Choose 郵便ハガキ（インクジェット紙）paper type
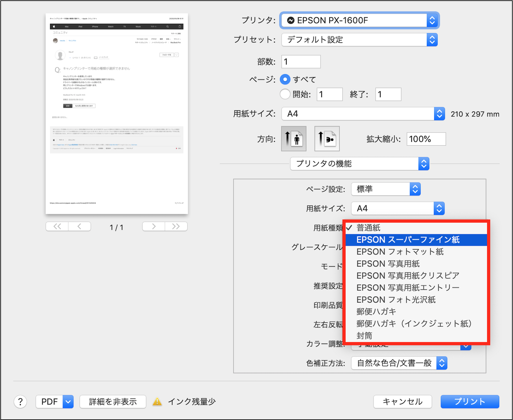Viewport: 513px width, 420px height. [x=416, y=324]
